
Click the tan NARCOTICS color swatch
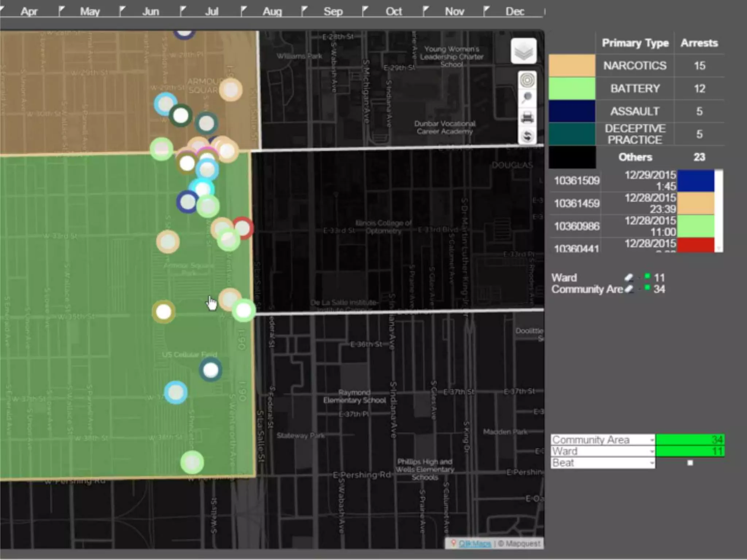(572, 66)
